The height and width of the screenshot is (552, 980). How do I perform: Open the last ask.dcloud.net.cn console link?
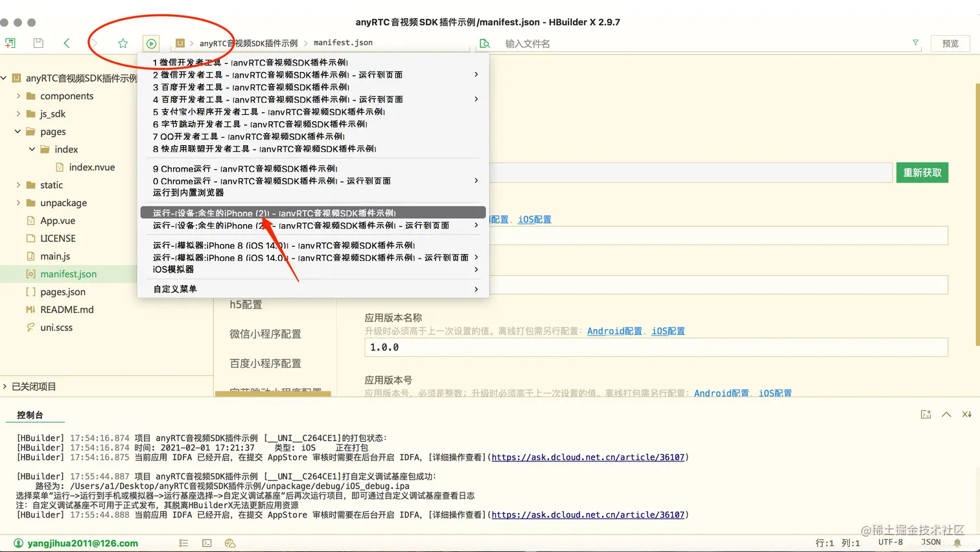pyautogui.click(x=588, y=515)
